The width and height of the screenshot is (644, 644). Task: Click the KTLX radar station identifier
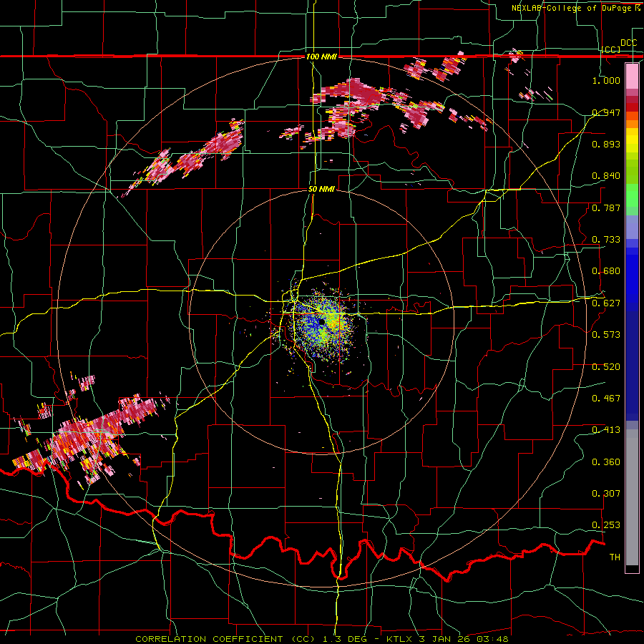pos(401,639)
